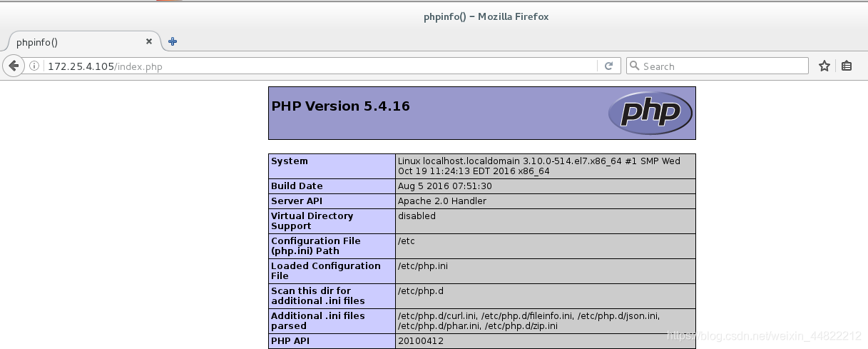Select the disabled value
868x349 pixels.
417,216
